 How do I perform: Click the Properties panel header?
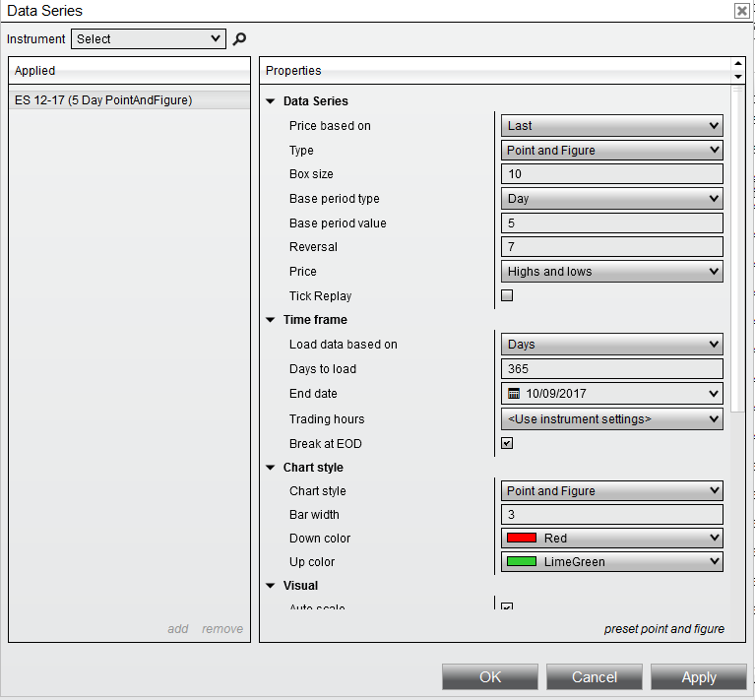click(496, 71)
